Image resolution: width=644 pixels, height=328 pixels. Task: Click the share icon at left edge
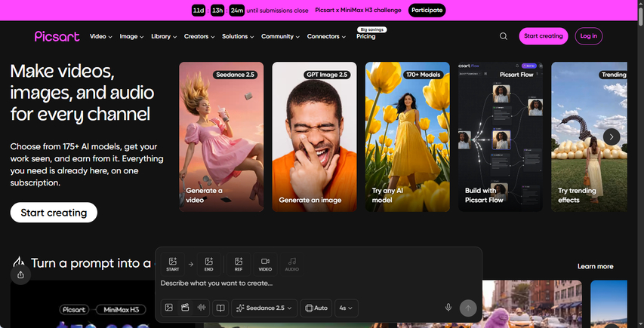(x=20, y=274)
